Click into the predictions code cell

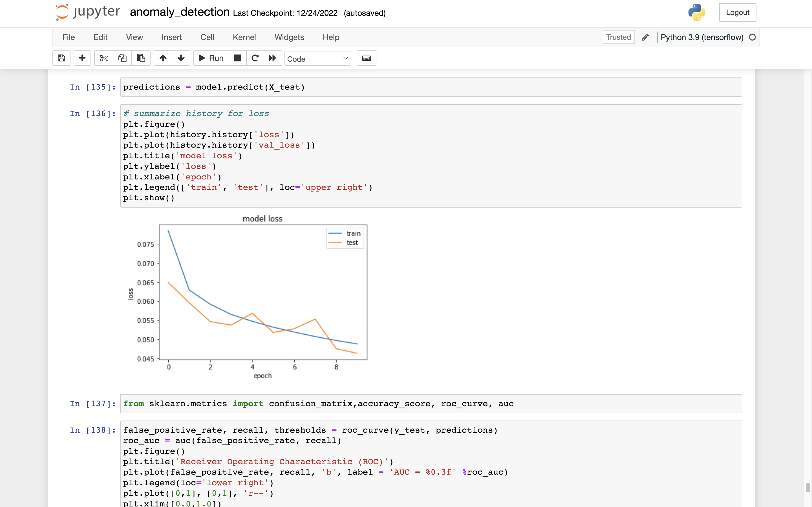tap(431, 87)
